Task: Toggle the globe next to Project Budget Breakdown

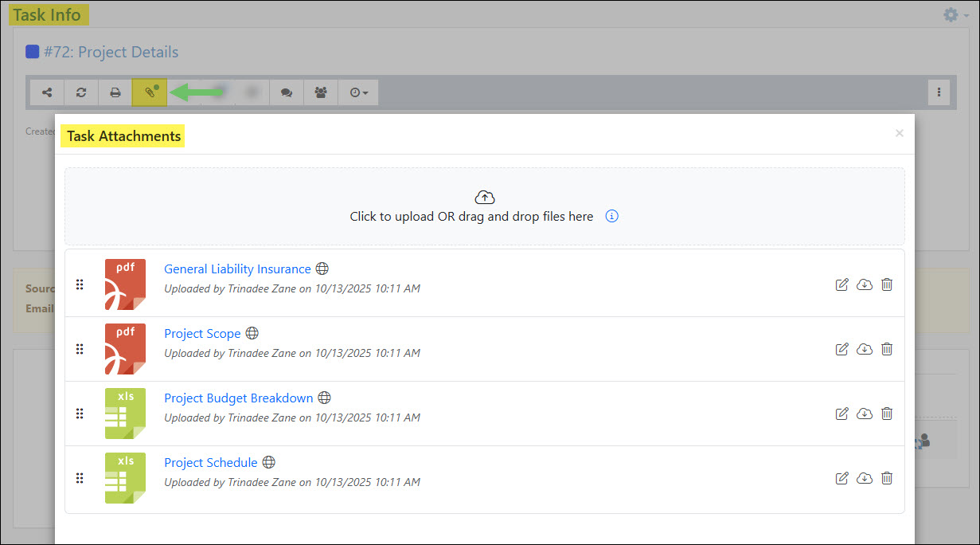Action: 324,398
